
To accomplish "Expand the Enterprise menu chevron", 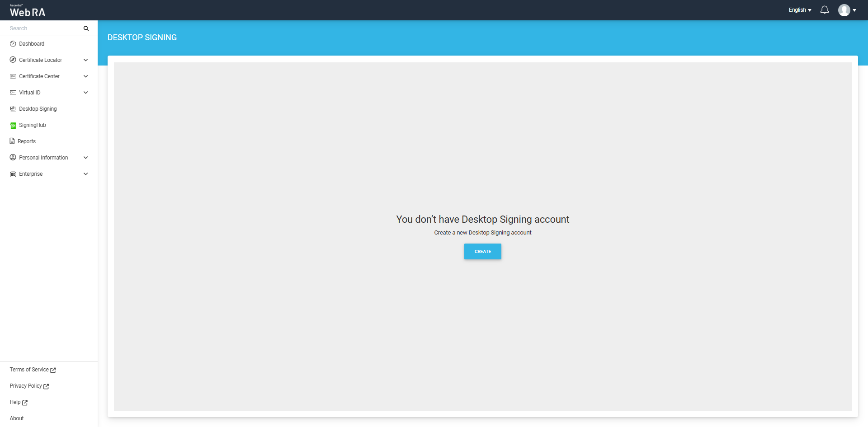I will [86, 174].
